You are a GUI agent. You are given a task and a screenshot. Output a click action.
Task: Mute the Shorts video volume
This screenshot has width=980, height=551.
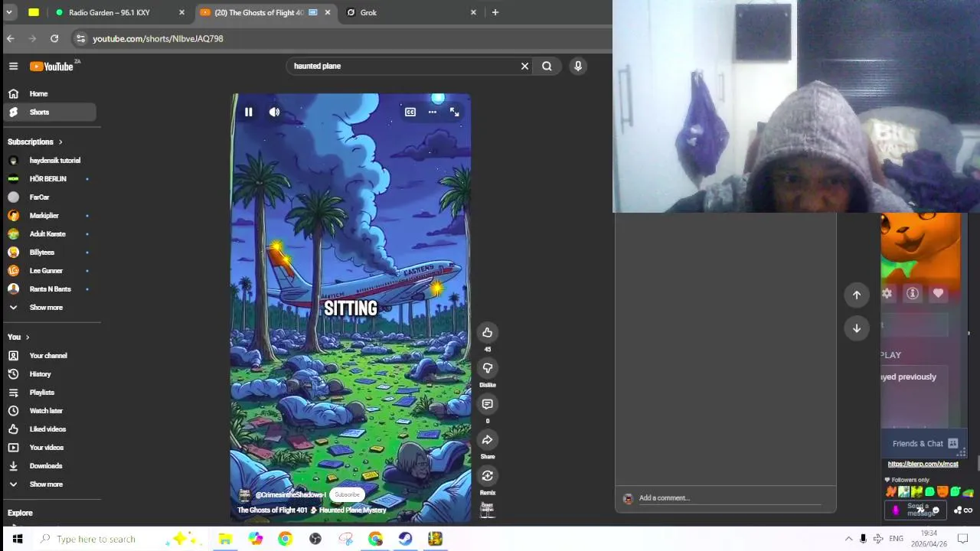(x=274, y=112)
